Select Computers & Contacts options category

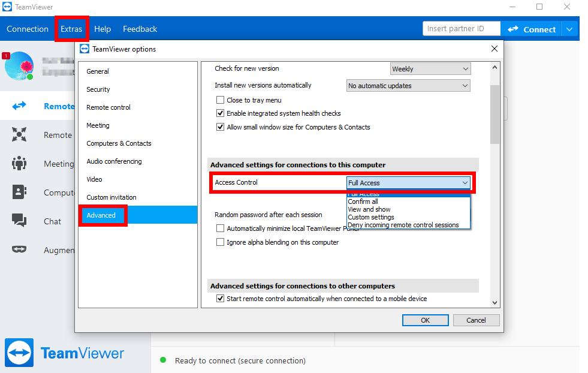[x=138, y=143]
